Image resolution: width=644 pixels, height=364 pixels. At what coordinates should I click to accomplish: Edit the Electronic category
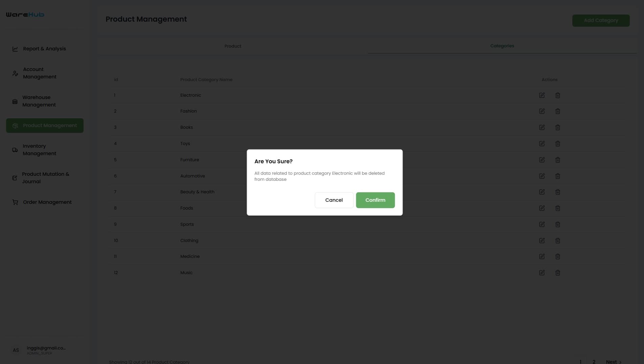point(542,95)
